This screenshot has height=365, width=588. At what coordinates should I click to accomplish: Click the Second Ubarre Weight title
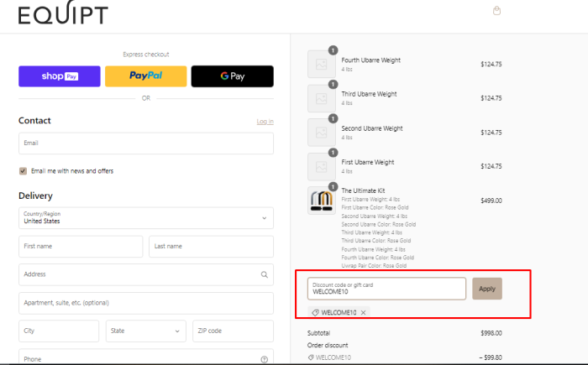tap(372, 128)
